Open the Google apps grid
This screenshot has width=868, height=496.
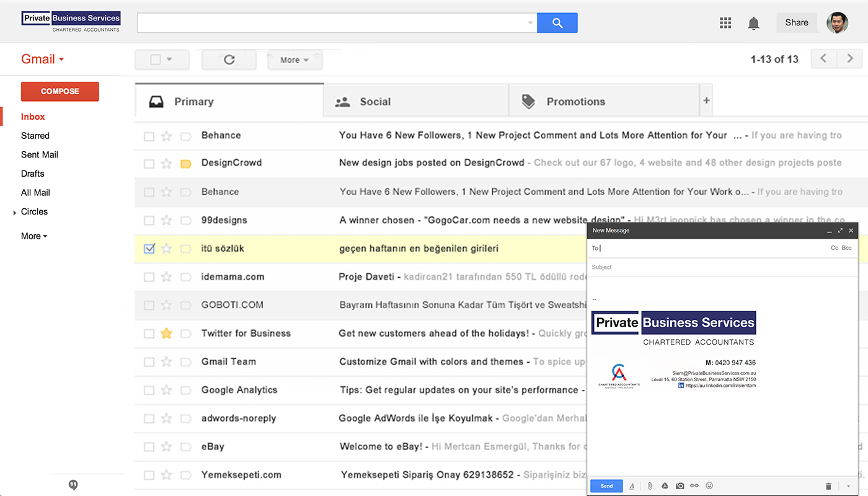[x=725, y=23]
